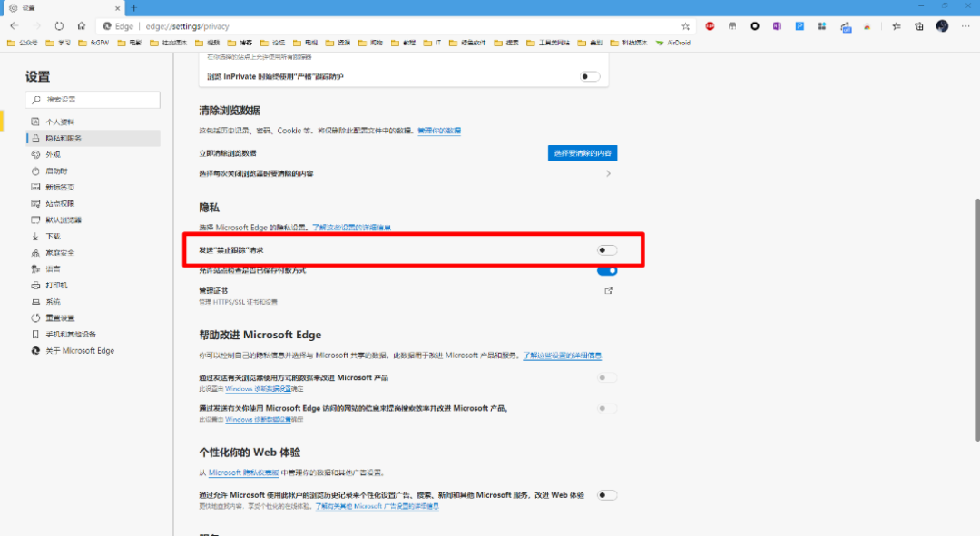The image size is (980, 536).
Task: Open a new tab with plus button
Action: point(133,8)
